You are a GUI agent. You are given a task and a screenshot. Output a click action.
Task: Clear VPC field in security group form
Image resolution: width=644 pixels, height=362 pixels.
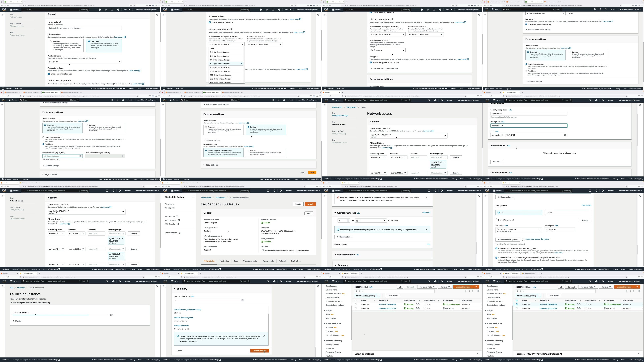pyautogui.click(x=565, y=135)
